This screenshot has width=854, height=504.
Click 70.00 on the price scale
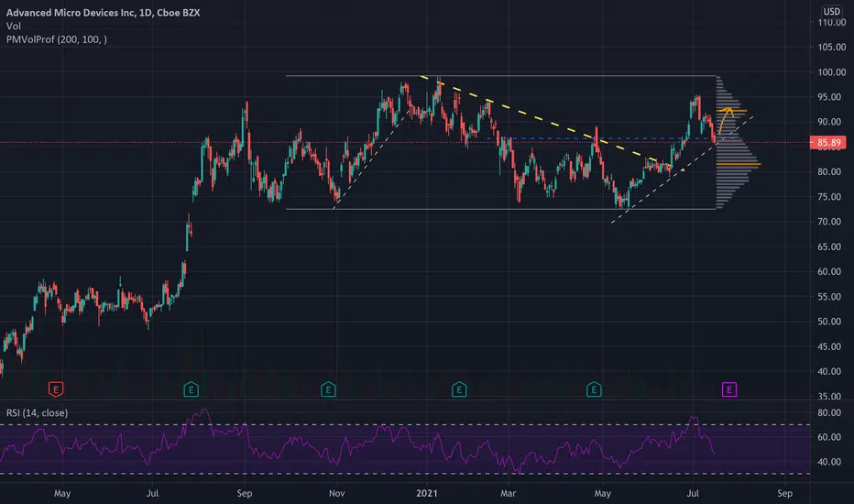[x=831, y=222]
